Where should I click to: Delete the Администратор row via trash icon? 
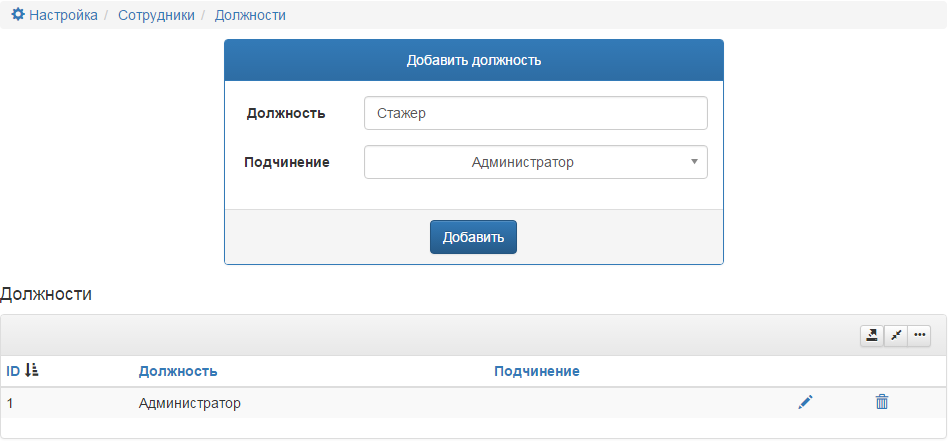[881, 402]
